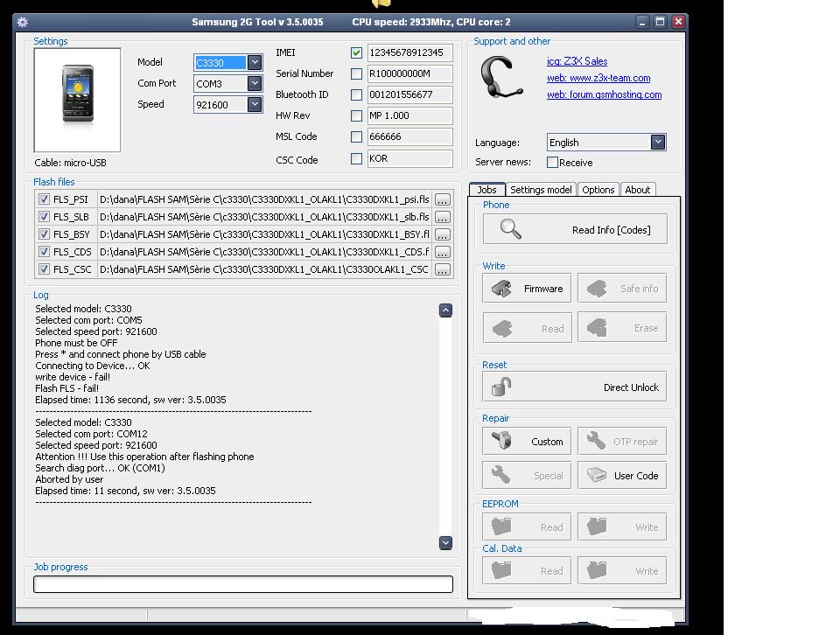Click the headset support icon

(500, 78)
